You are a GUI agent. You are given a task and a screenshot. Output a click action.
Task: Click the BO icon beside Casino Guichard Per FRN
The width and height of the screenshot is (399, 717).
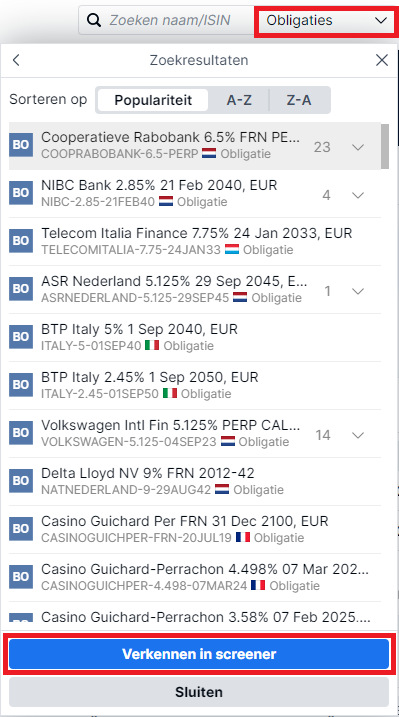(21, 529)
